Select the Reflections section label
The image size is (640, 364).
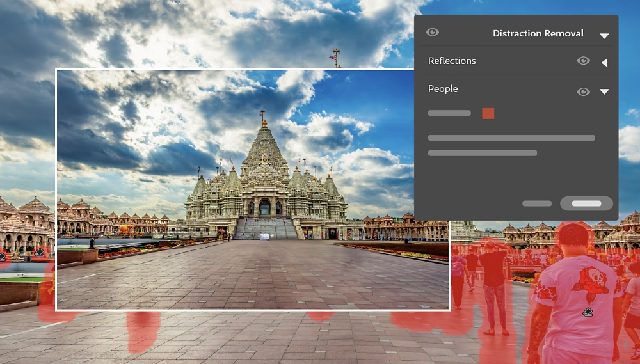click(452, 61)
